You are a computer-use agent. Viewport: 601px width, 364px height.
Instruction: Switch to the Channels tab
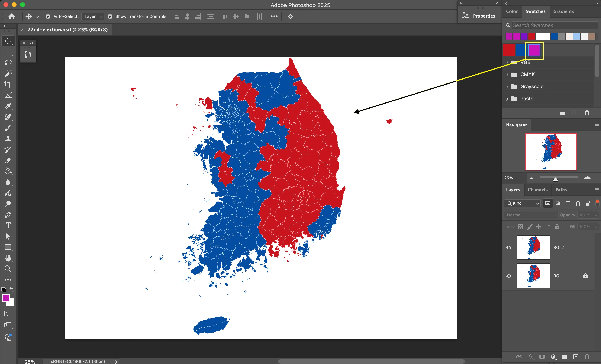click(537, 190)
